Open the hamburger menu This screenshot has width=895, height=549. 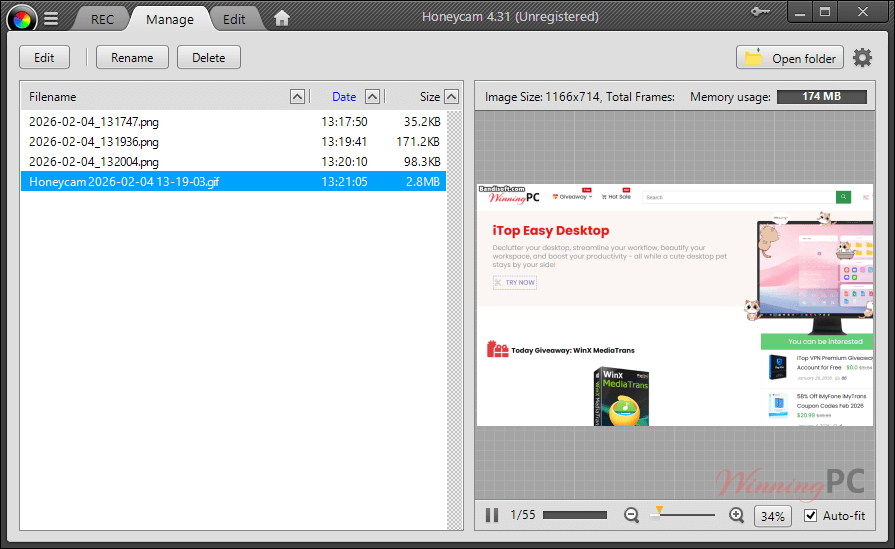pyautogui.click(x=51, y=19)
